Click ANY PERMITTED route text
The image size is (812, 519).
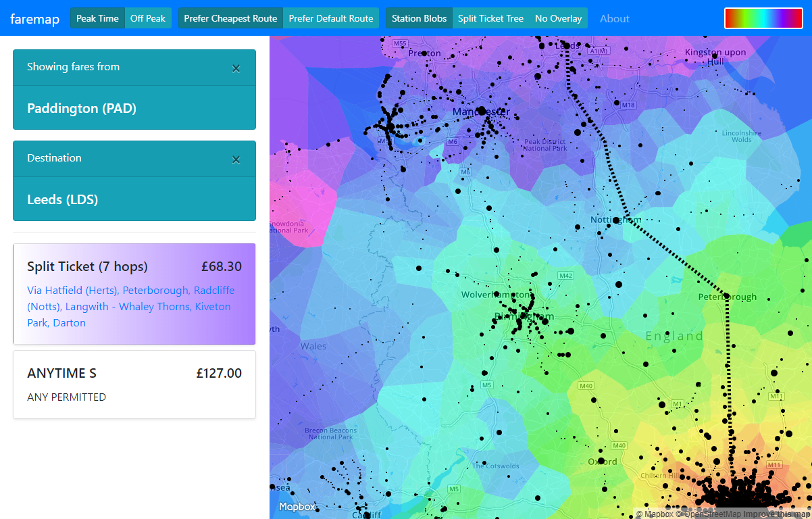tap(66, 397)
